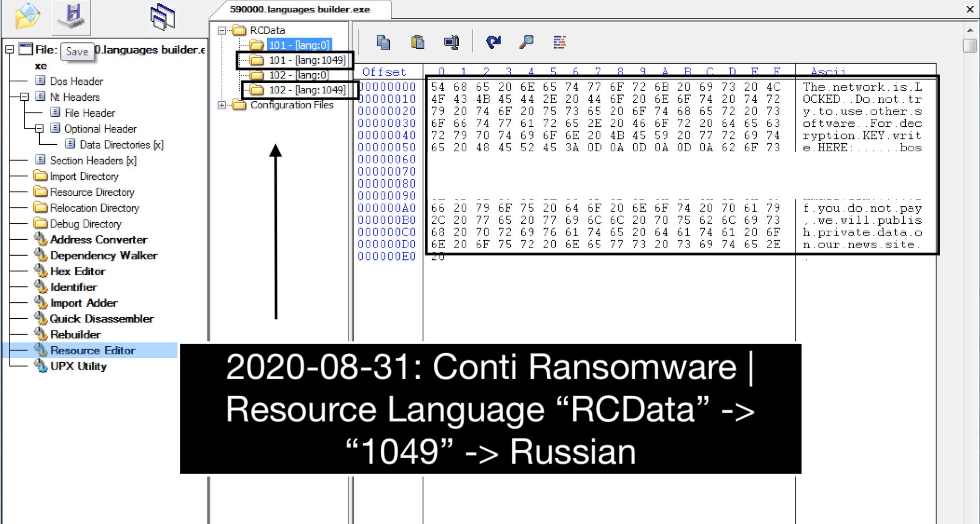The image size is (980, 524).
Task: Click offset 000000C0 in the hex view
Action: click(387, 232)
